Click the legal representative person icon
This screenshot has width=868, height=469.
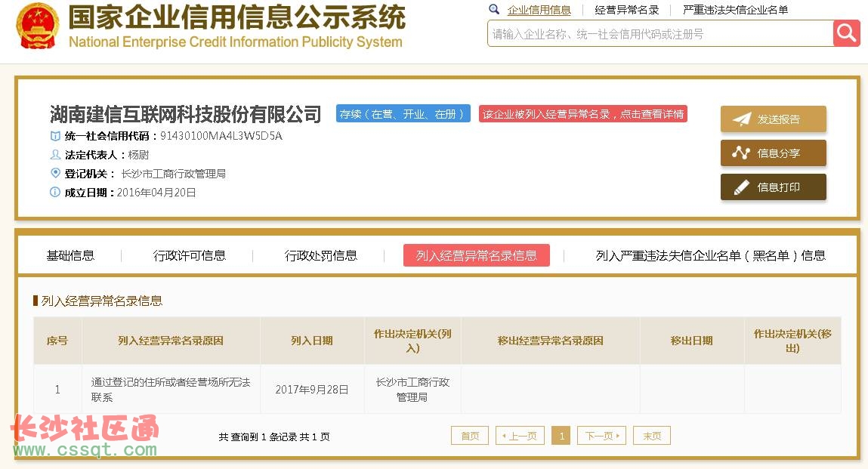pos(55,155)
